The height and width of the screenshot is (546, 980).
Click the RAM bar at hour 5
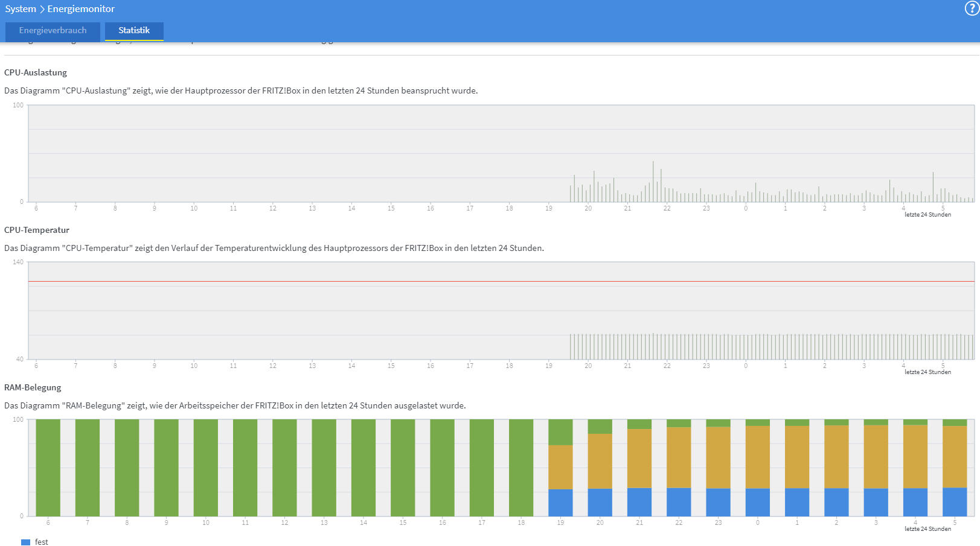click(955, 468)
